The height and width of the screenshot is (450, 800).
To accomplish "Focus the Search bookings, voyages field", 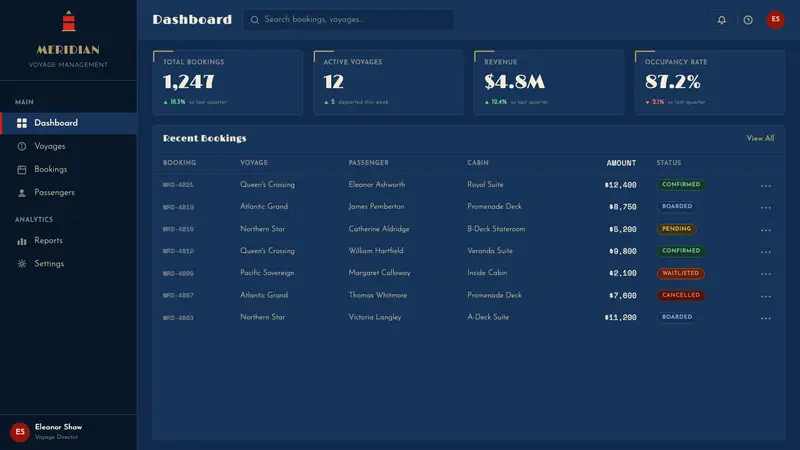I will pos(348,20).
